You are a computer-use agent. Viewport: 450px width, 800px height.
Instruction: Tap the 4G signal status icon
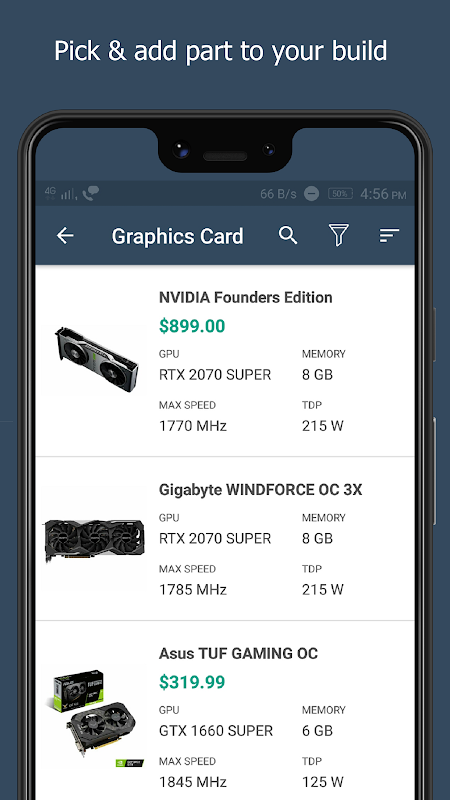(x=50, y=193)
